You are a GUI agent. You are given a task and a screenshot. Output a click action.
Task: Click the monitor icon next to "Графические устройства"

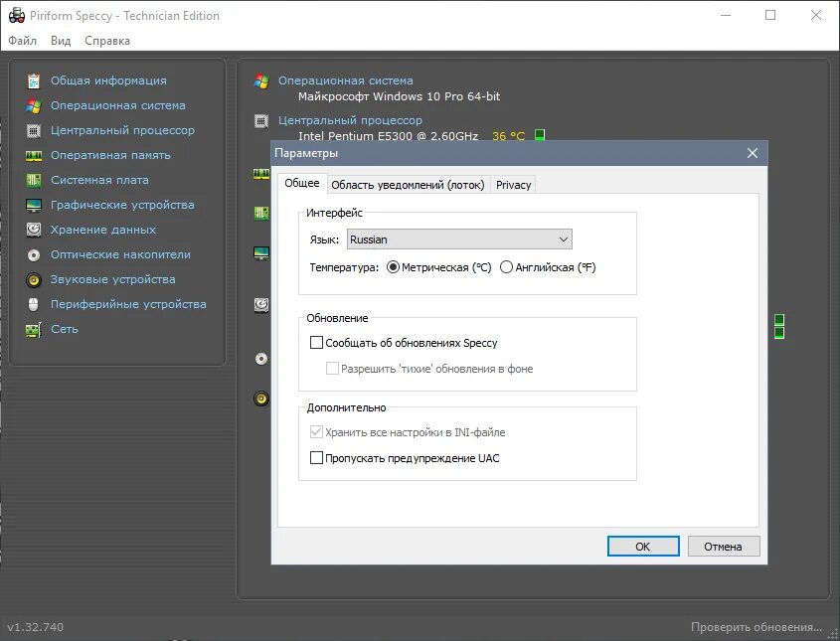point(33,205)
